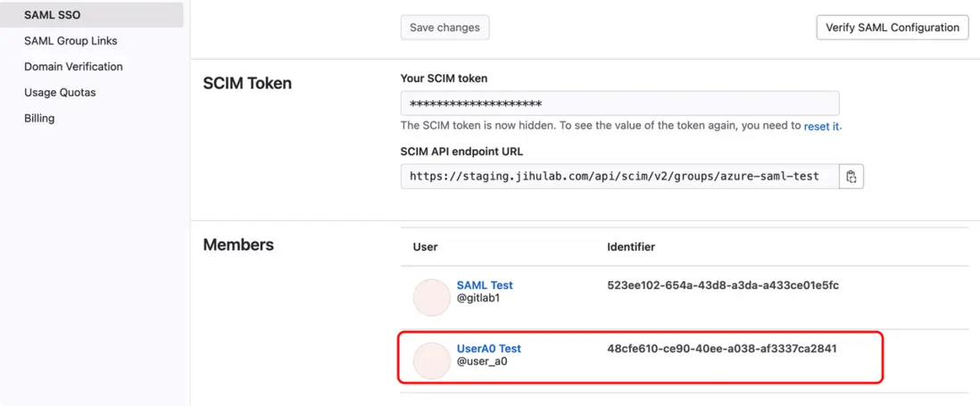
Task: Click Verify SAML Configuration
Action: point(892,28)
